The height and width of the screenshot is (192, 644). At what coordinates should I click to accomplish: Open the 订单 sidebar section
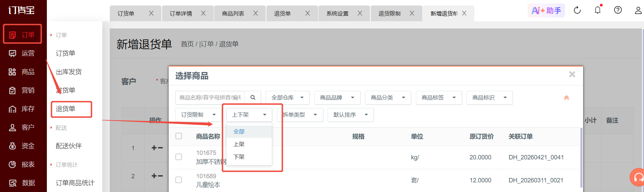(22, 35)
